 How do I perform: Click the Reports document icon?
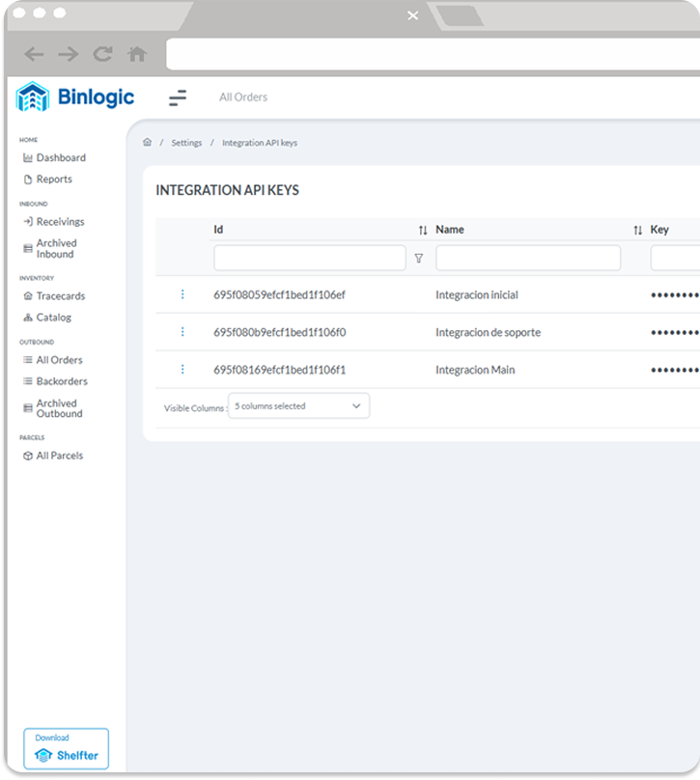click(x=28, y=180)
